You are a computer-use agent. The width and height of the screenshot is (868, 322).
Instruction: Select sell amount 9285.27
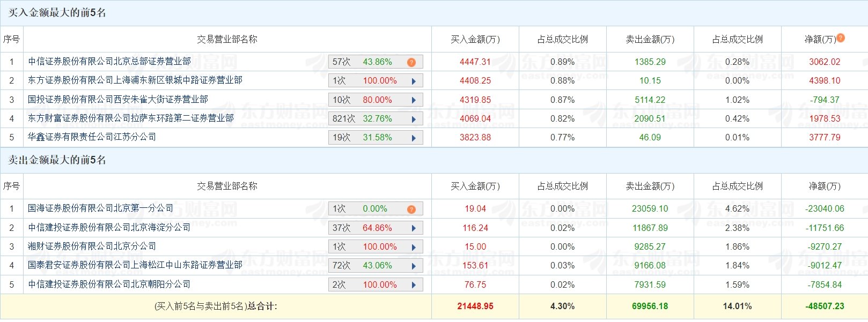[650, 247]
